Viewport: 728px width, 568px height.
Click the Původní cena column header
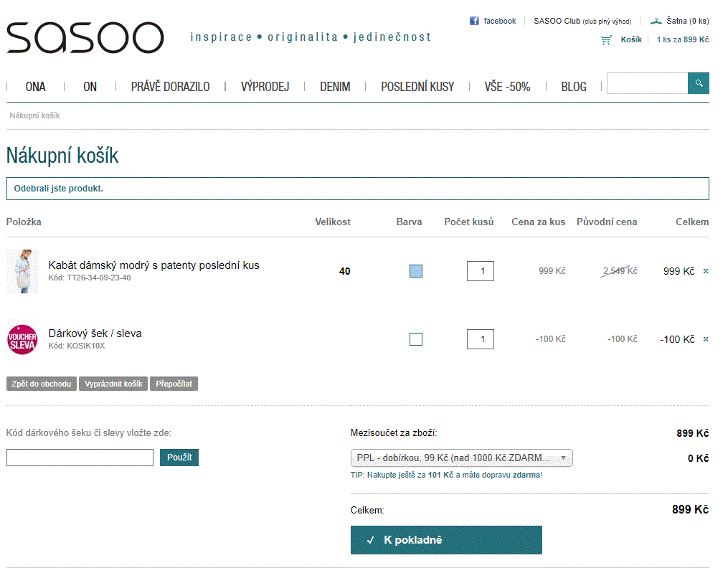pos(607,222)
